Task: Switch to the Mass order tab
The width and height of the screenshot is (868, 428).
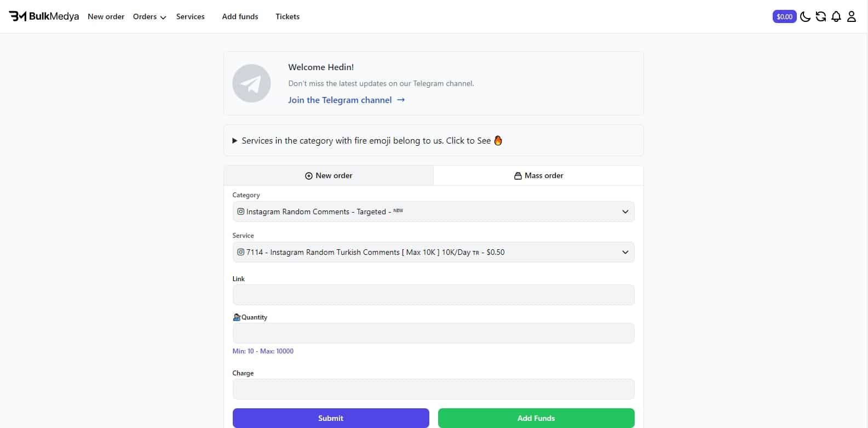Action: 538,175
